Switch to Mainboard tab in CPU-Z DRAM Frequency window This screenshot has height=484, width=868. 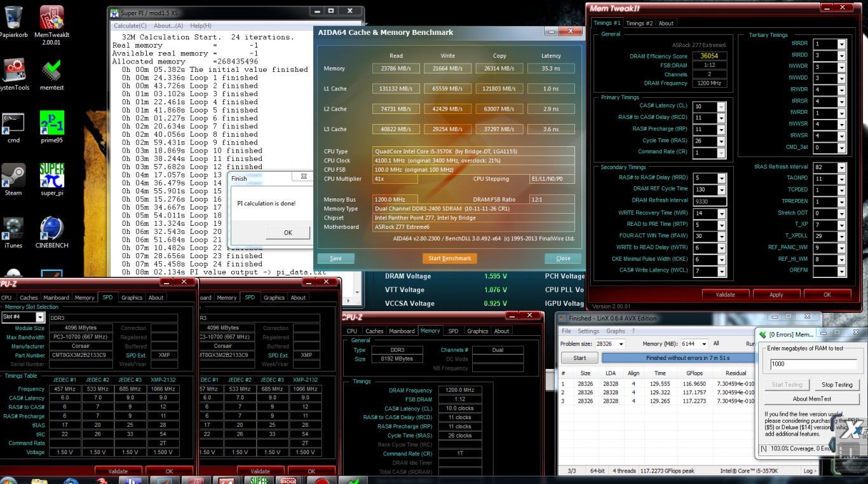click(402, 331)
